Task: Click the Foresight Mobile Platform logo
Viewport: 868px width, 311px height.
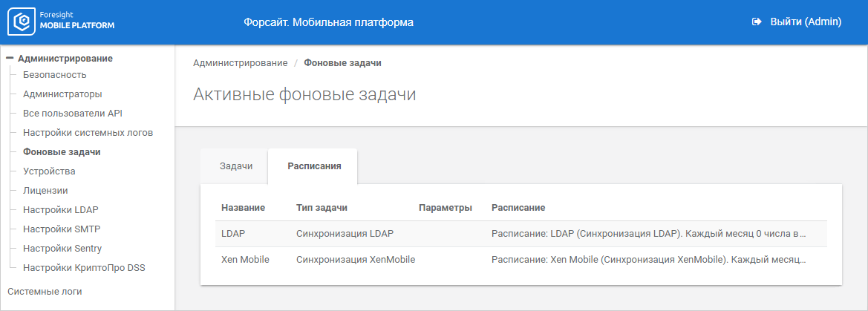Action: [61, 22]
